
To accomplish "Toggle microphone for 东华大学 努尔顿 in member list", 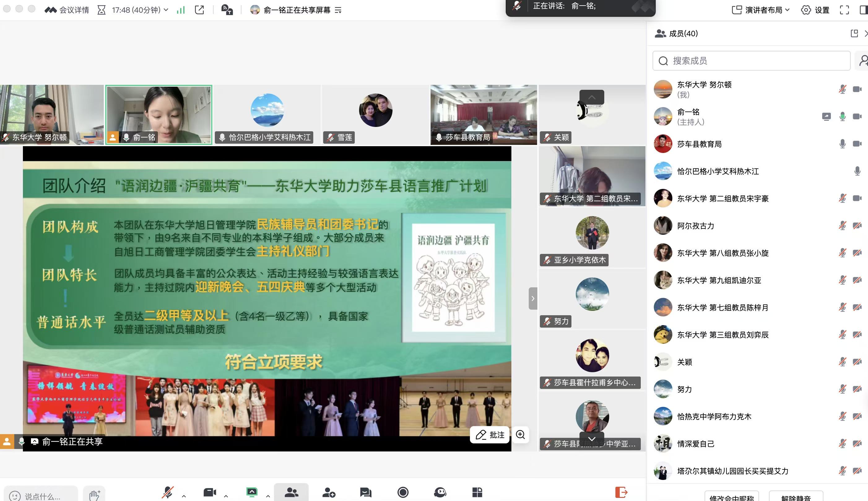I will pos(843,89).
